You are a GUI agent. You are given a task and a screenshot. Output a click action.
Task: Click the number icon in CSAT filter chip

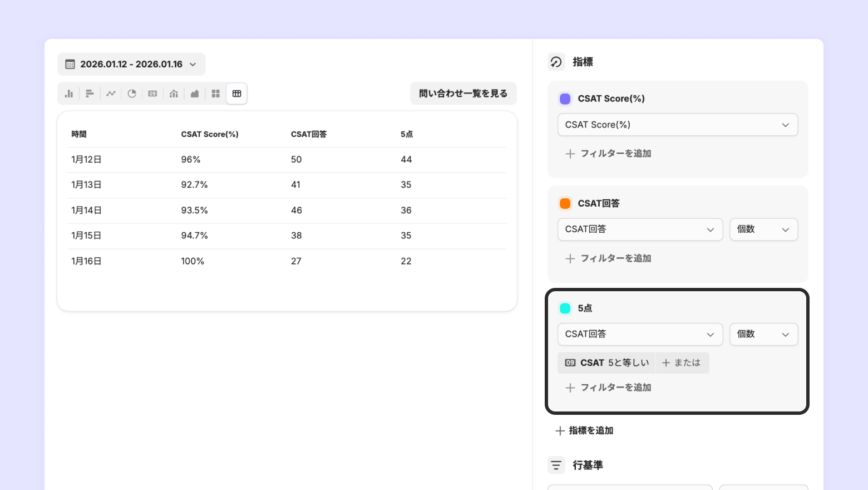click(570, 362)
